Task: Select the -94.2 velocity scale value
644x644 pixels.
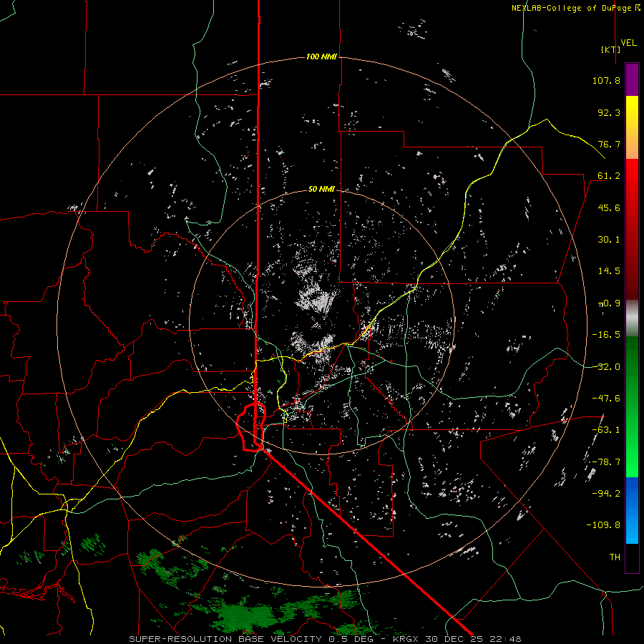Action: coord(606,494)
